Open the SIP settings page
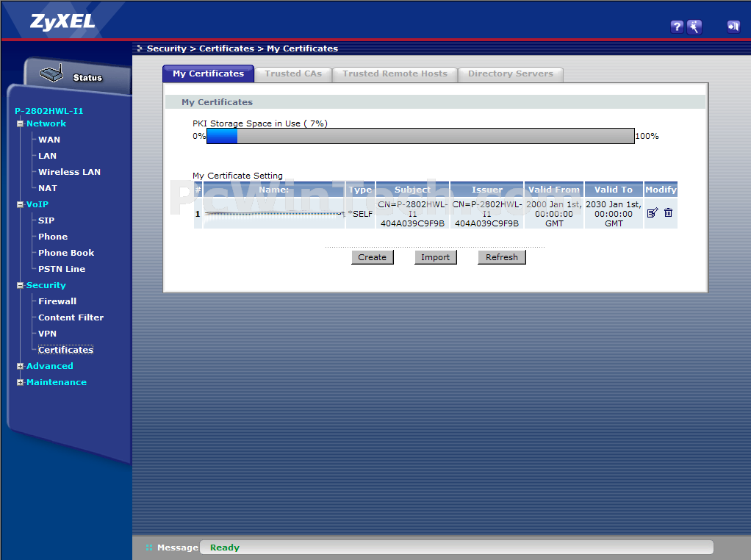Viewport: 751px width, 560px height. pyautogui.click(x=46, y=220)
